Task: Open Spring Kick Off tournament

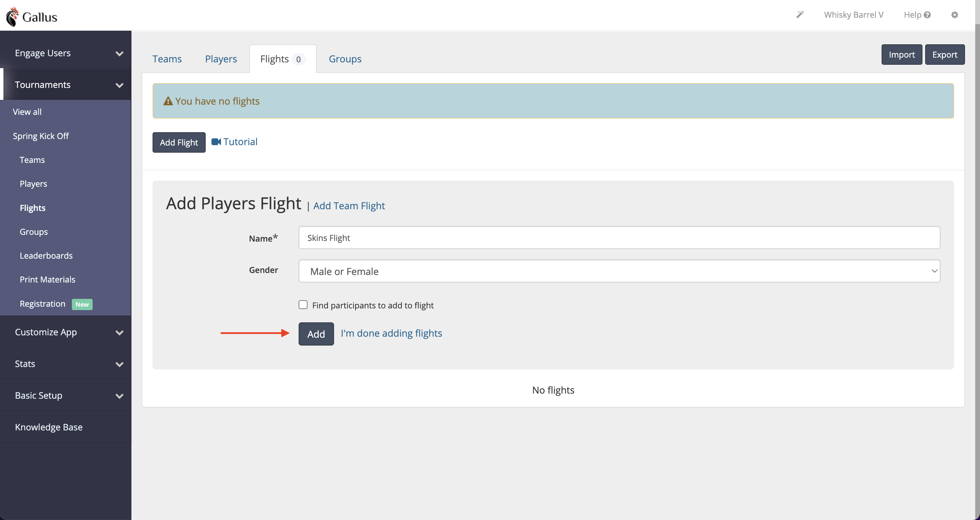Action: tap(41, 136)
